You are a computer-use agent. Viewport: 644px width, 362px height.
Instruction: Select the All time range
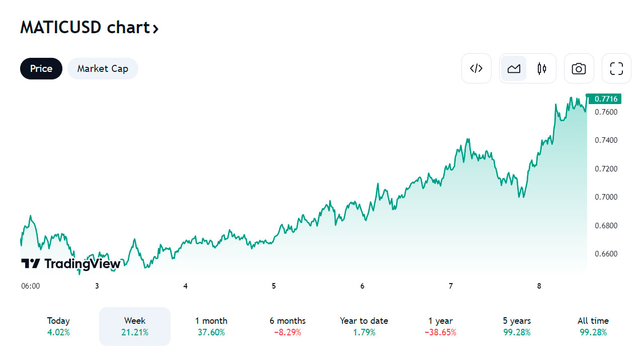point(593,326)
